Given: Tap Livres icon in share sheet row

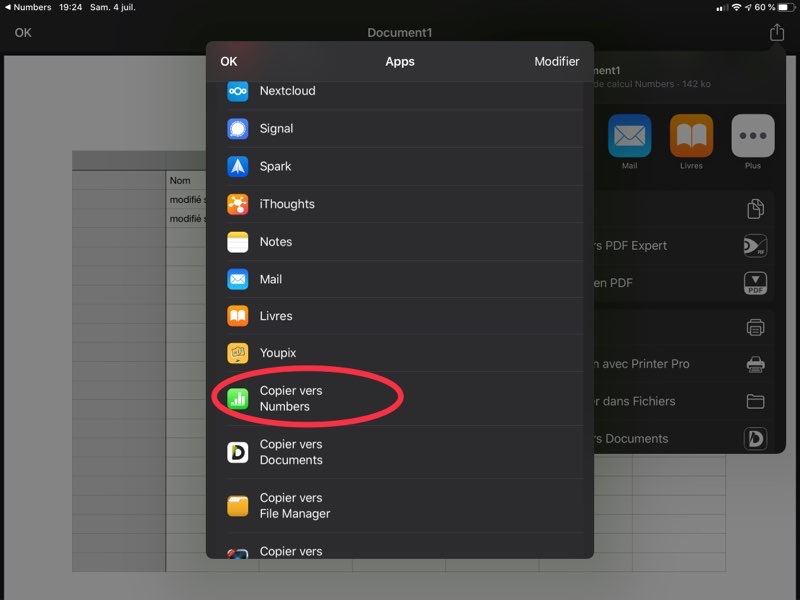Looking at the screenshot, I should [x=691, y=137].
